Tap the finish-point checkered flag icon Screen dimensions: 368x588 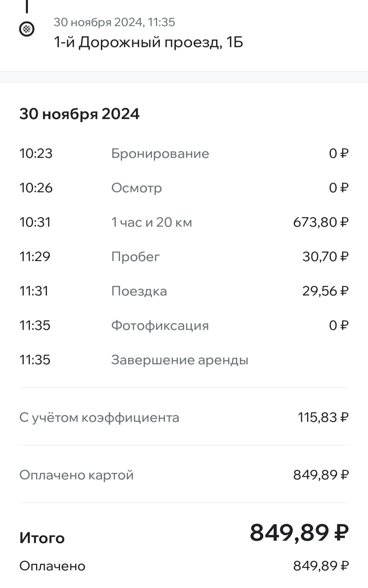27,29
